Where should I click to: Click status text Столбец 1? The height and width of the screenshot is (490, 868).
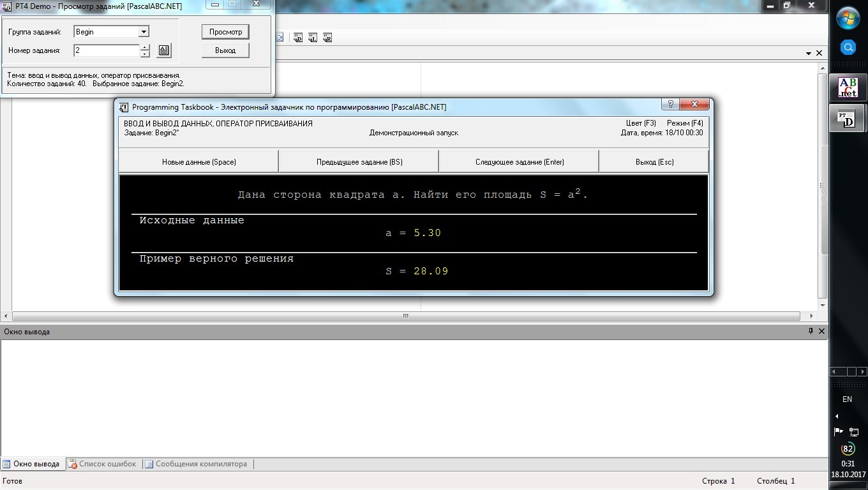[x=775, y=481]
